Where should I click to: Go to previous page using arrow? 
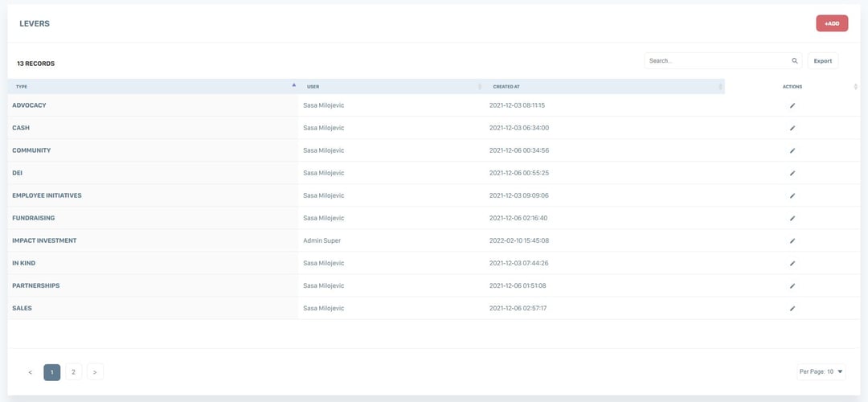point(30,371)
